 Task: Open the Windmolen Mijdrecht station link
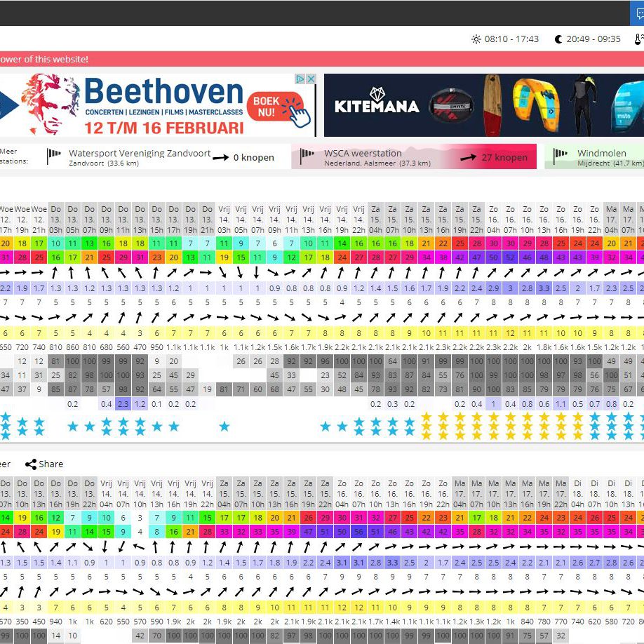pos(601,153)
